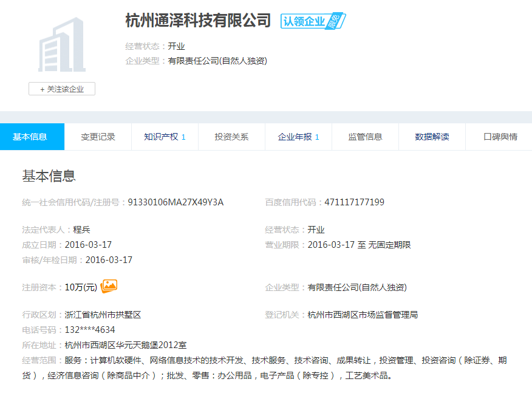Screen dimensions: 532x407
Task: Open the 企业年报 tab
Action: (298, 137)
